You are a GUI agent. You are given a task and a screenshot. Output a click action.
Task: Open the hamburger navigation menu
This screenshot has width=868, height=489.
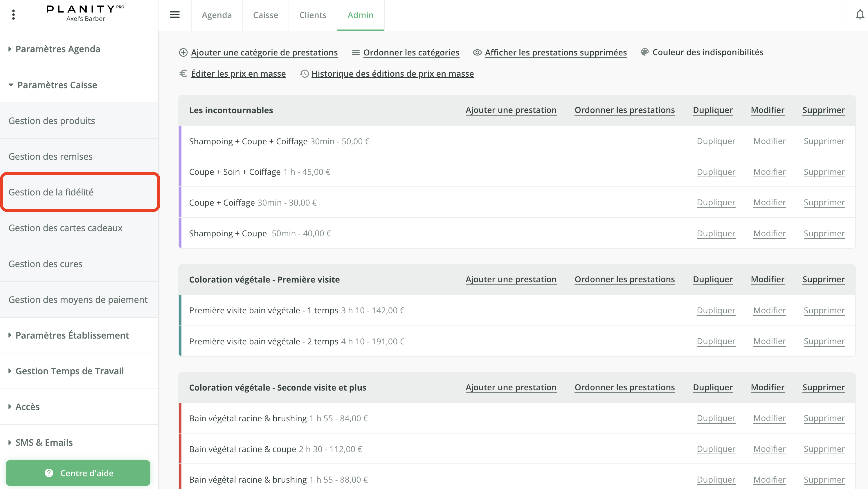[x=174, y=15]
